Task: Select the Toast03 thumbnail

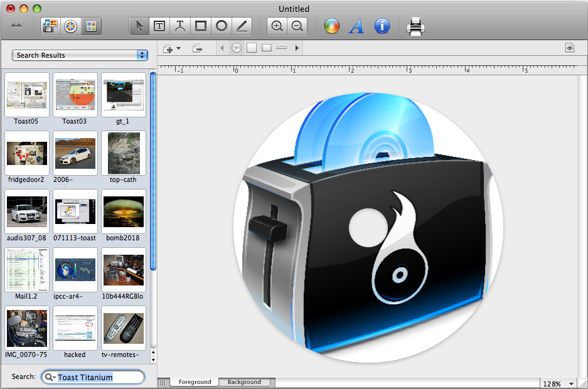Action: coord(75,95)
